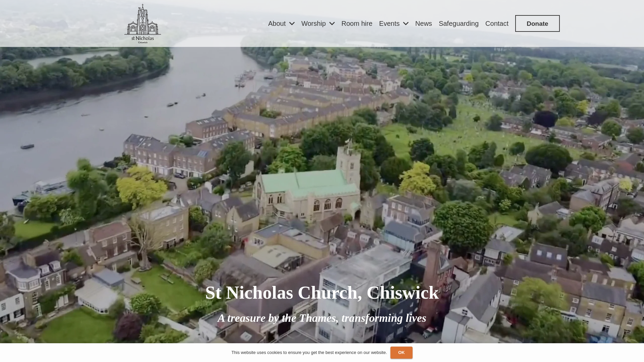Open the Worship menu
The height and width of the screenshot is (362, 644).
pos(313,23)
